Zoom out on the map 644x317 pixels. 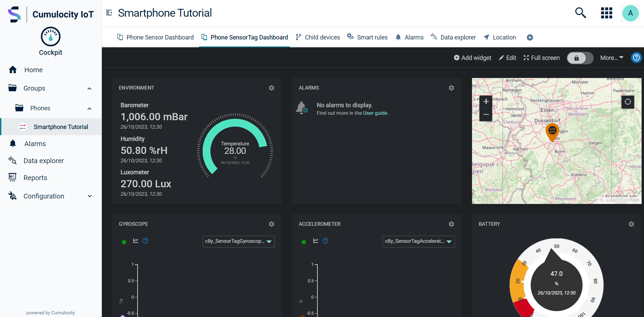(486, 114)
